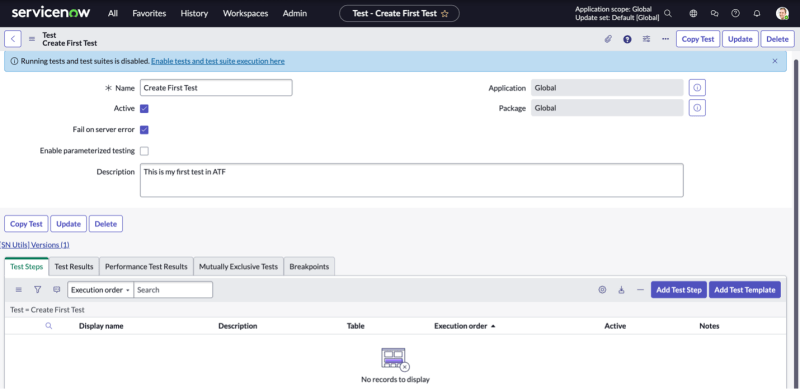Click the Name input field
The image size is (800, 391).
click(216, 88)
